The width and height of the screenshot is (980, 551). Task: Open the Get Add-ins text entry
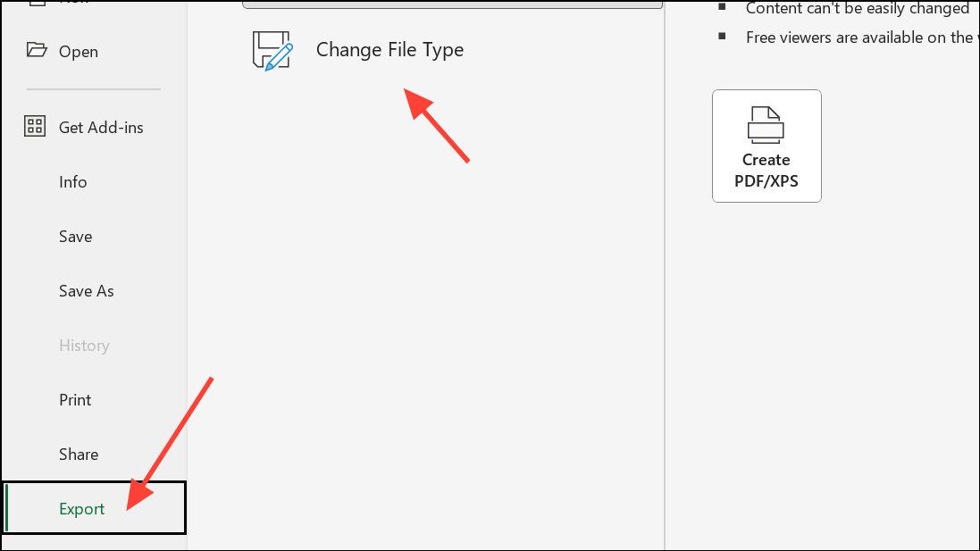pos(101,128)
